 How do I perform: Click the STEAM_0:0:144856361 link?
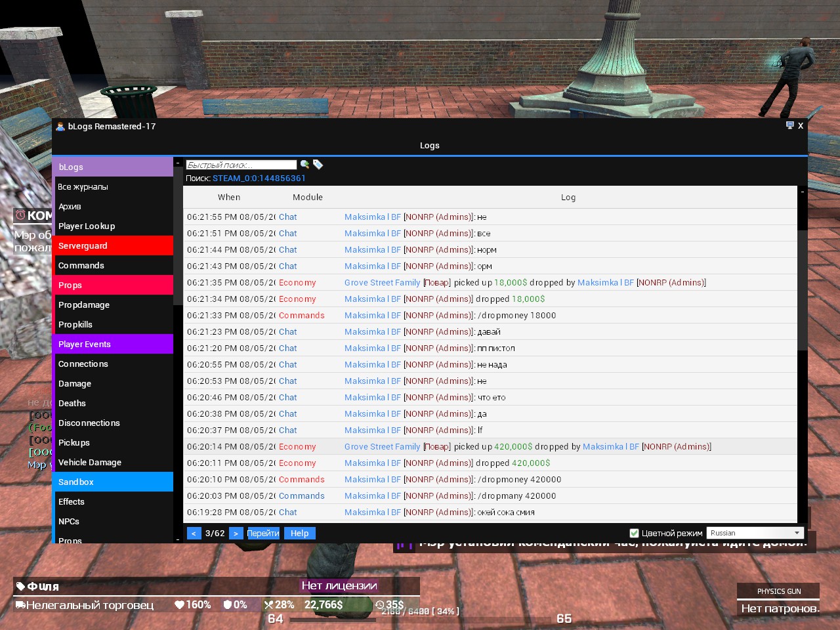pos(259,178)
